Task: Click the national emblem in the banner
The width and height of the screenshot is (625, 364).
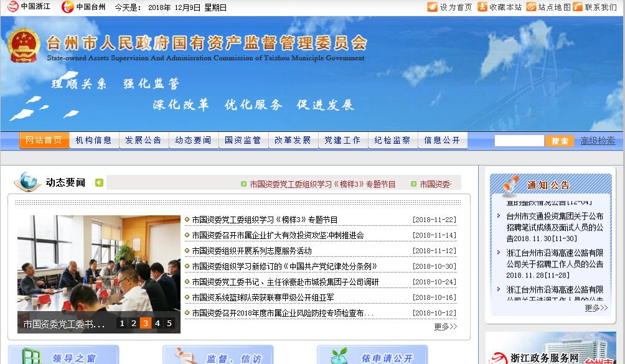Action: pos(24,45)
